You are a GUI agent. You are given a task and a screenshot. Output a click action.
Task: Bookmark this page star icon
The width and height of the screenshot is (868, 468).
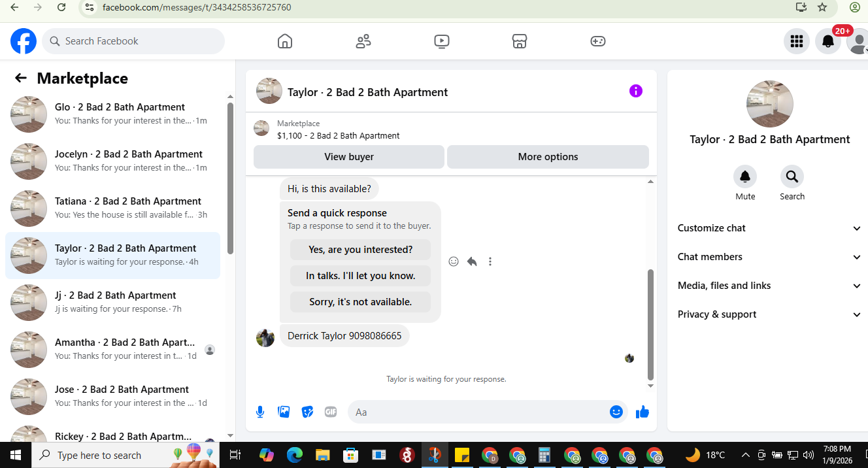[822, 8]
